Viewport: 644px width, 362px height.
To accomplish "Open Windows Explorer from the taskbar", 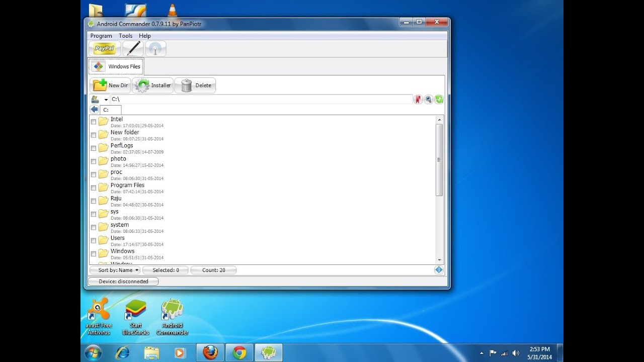I will pyautogui.click(x=151, y=353).
